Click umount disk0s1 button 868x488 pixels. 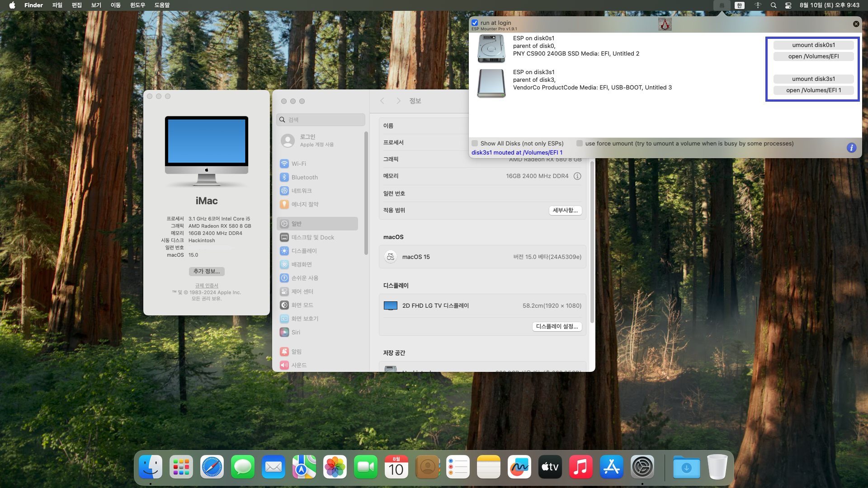point(813,45)
